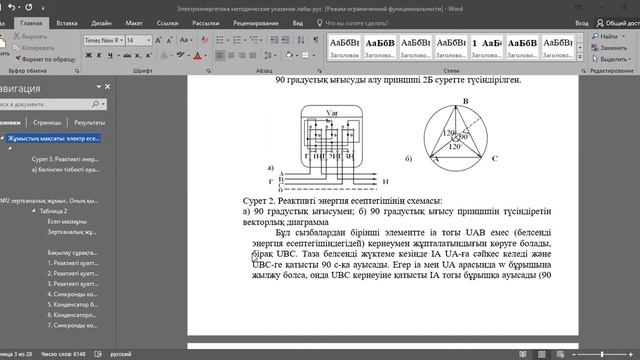Open the Ссылки ribbon tab

point(167,23)
